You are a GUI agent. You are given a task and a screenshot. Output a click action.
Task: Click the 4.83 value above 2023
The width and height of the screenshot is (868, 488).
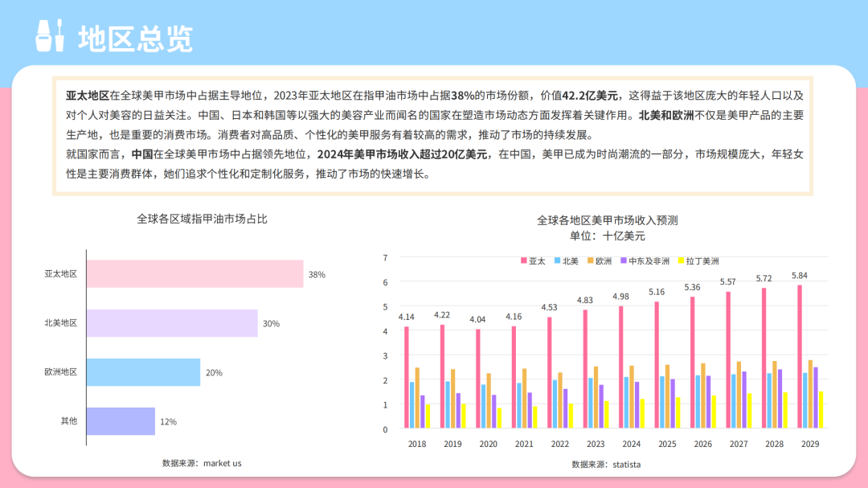pos(584,300)
